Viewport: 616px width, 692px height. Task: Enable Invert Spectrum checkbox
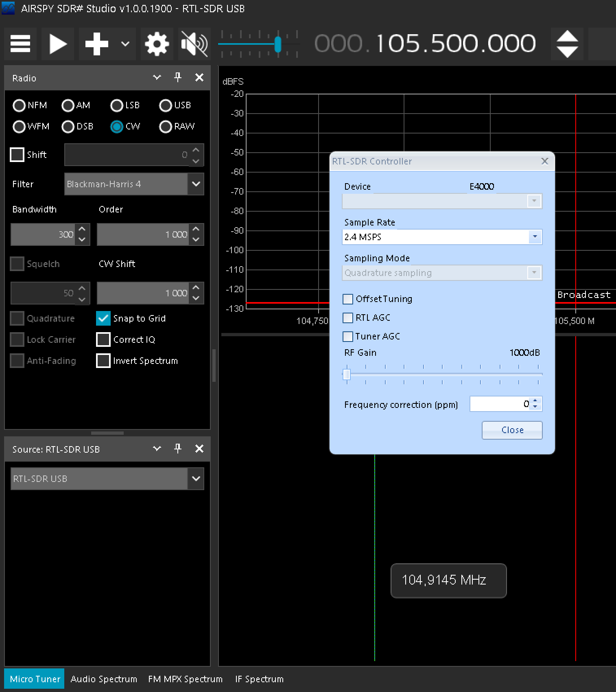[x=103, y=361]
